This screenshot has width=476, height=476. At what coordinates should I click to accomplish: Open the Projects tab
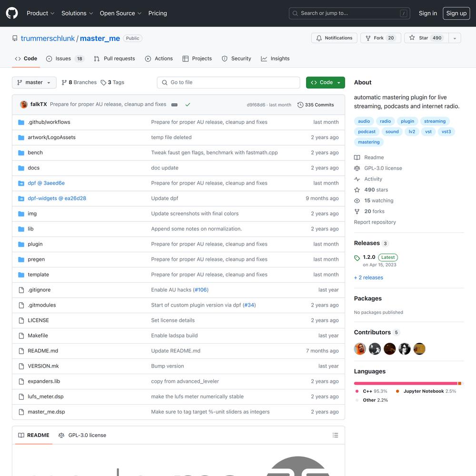198,59
